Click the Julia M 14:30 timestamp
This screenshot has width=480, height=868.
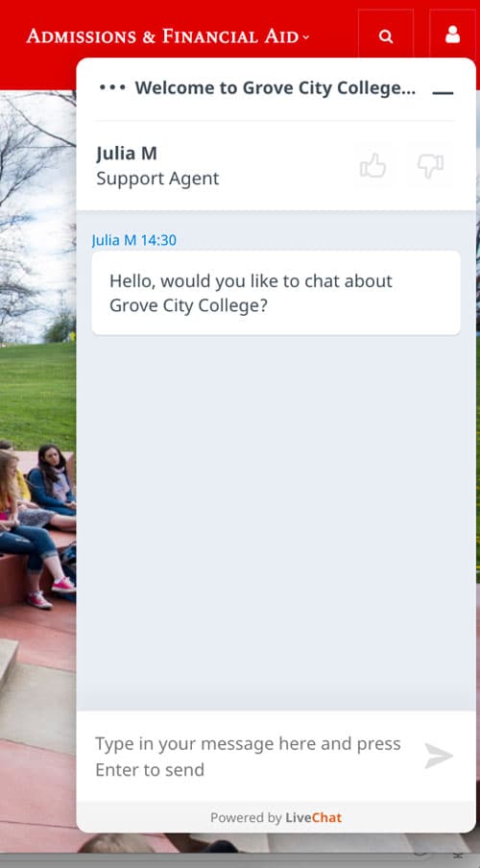134,240
